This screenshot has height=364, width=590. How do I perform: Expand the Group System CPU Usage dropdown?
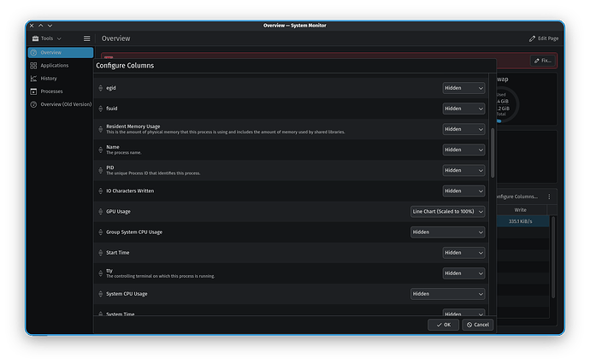pyautogui.click(x=447, y=232)
